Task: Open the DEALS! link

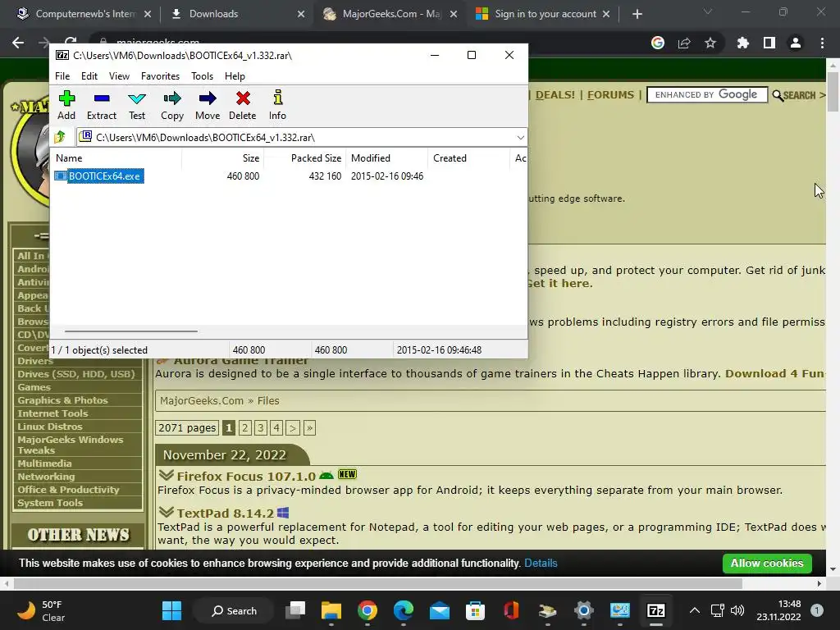Action: click(x=555, y=95)
